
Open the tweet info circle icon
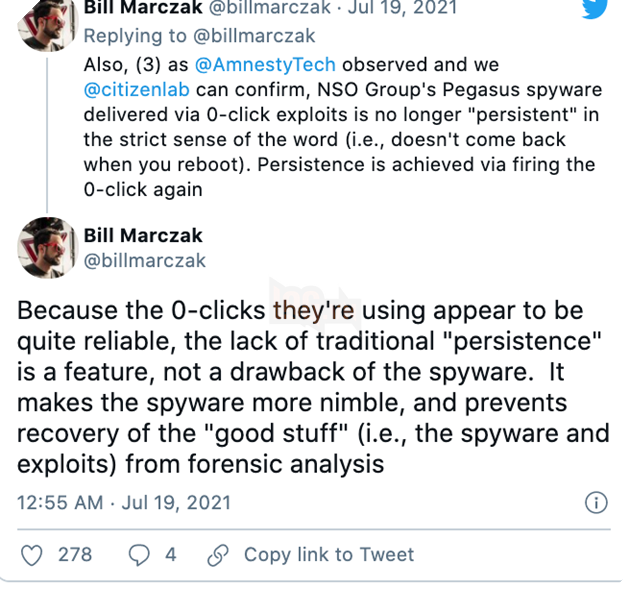tap(595, 502)
